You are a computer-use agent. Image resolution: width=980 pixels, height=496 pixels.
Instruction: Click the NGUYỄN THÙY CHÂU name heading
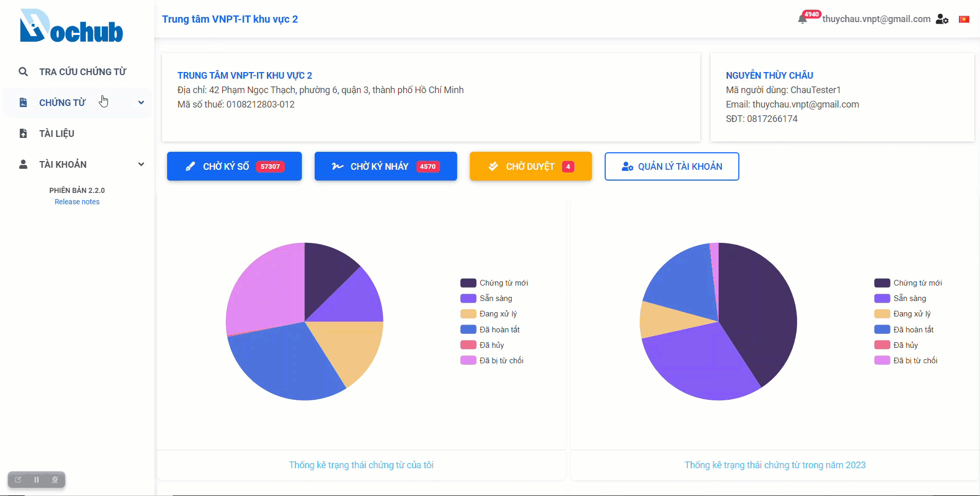(x=770, y=75)
